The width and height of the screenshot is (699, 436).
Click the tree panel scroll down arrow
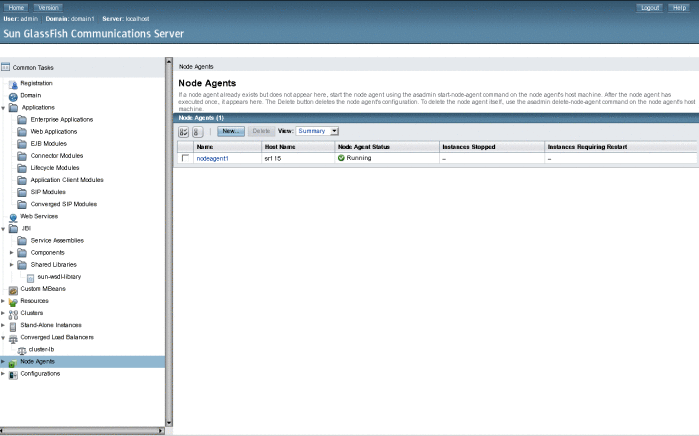point(169,423)
